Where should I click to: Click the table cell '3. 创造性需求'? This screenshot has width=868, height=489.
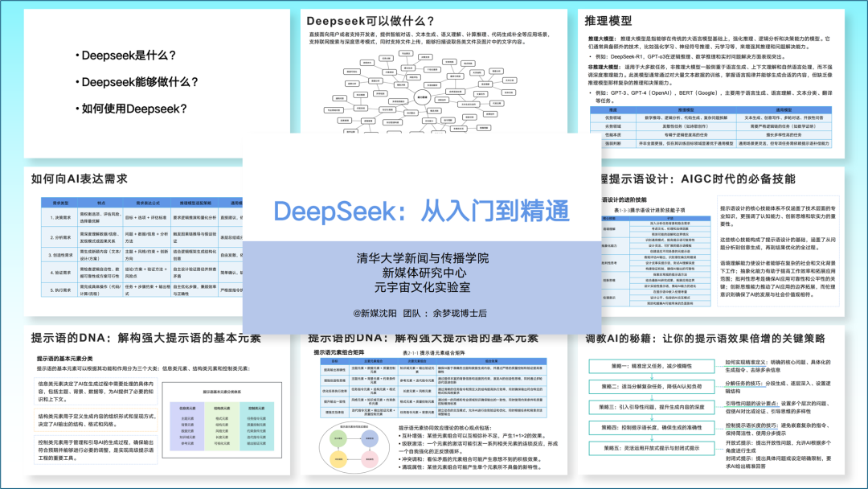pos(59,255)
